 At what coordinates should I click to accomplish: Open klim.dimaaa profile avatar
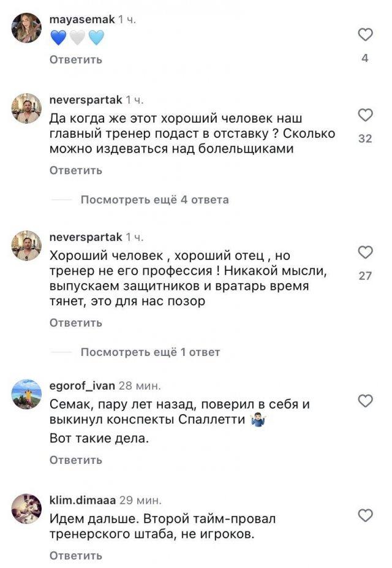[x=26, y=509]
